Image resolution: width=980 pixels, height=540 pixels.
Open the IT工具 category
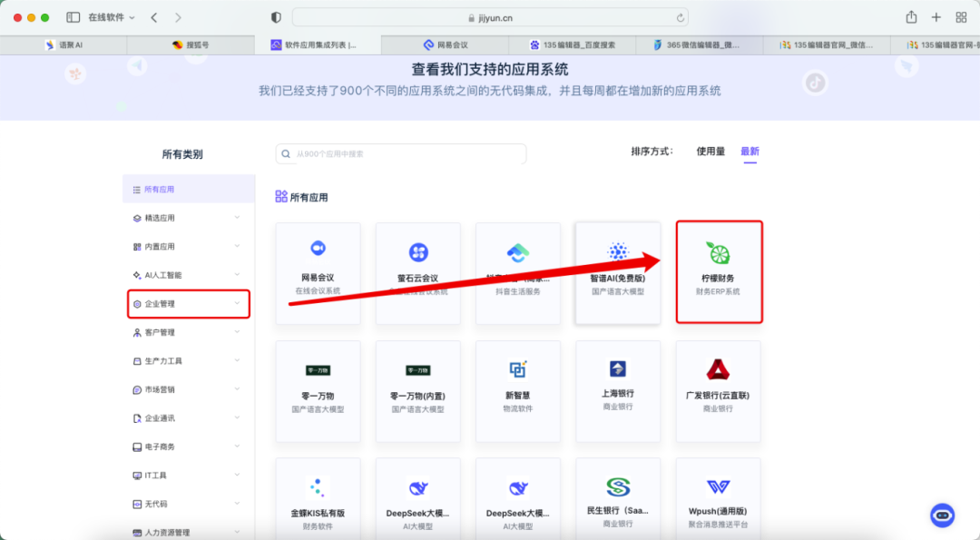click(189, 476)
